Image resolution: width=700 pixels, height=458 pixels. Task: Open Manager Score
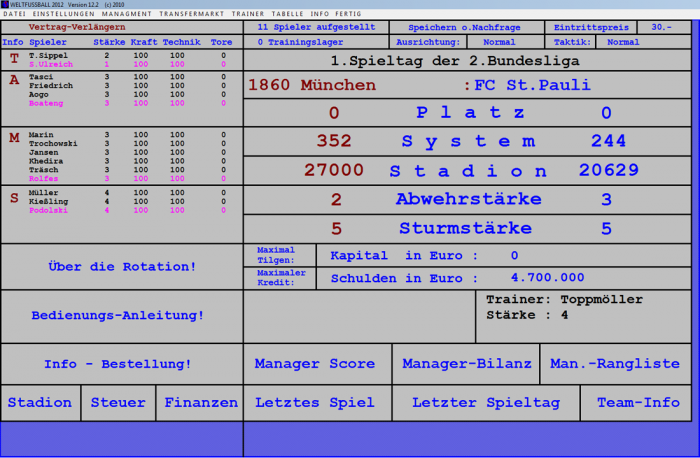coord(317,364)
